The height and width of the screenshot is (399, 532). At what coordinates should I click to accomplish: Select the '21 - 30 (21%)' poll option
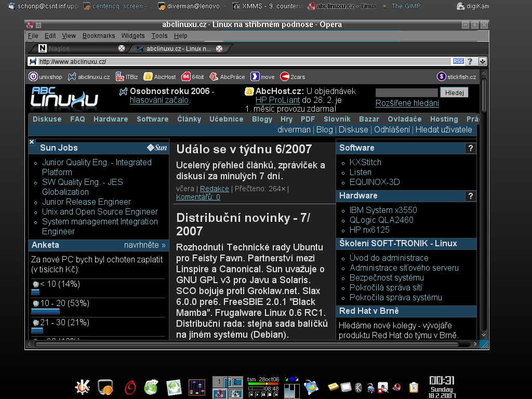pyautogui.click(x=36, y=322)
